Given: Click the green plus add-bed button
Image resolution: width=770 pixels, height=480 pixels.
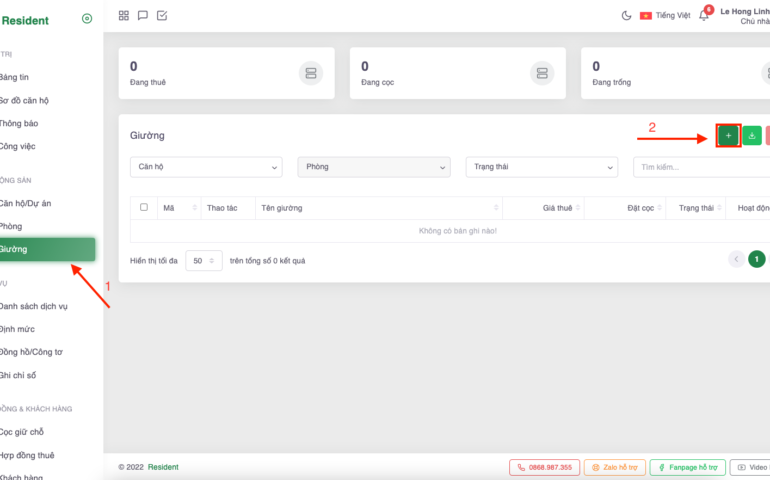Looking at the screenshot, I should click(x=728, y=135).
